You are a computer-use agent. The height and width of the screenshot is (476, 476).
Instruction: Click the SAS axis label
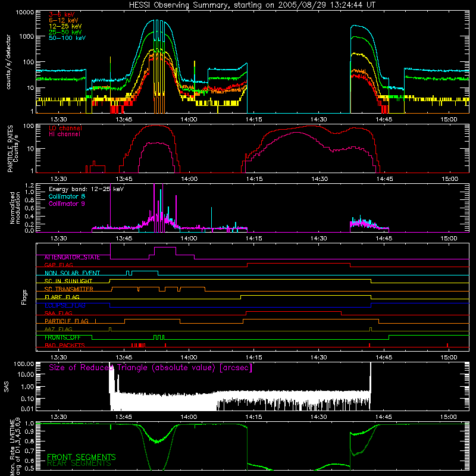click(x=7, y=387)
